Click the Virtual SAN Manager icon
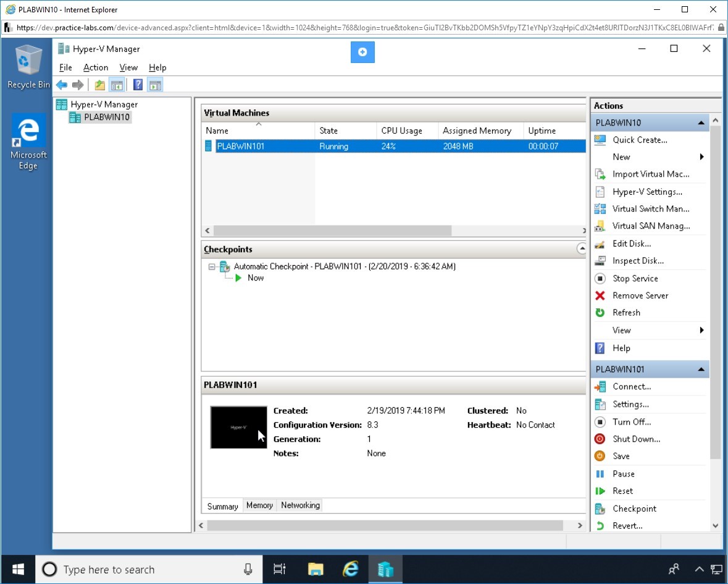Image resolution: width=728 pixels, height=584 pixels. 600,226
